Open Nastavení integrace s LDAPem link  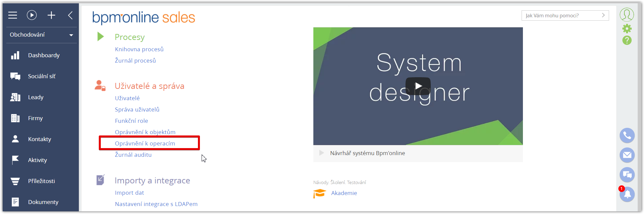point(156,204)
